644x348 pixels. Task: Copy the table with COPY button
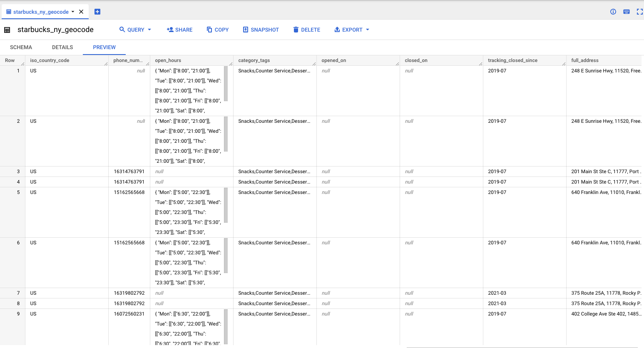[218, 30]
